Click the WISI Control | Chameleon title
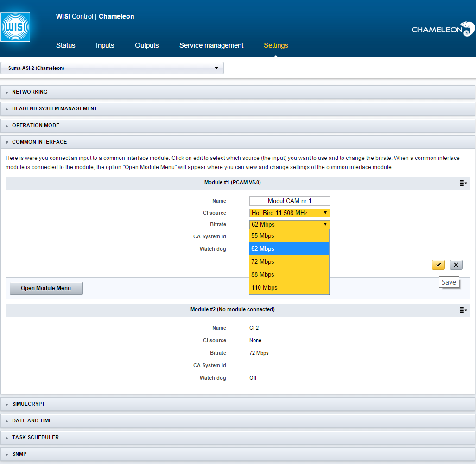476x464 pixels. tap(95, 16)
